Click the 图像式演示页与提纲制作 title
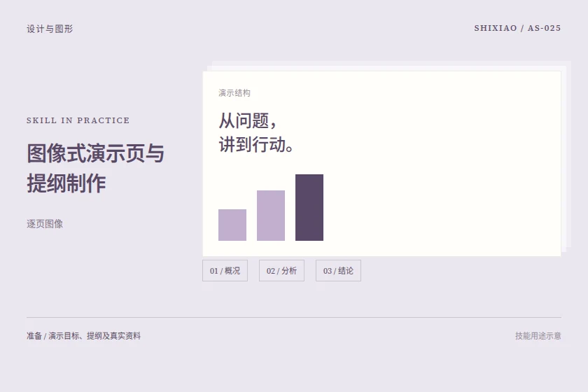The image size is (588, 392). click(x=95, y=168)
